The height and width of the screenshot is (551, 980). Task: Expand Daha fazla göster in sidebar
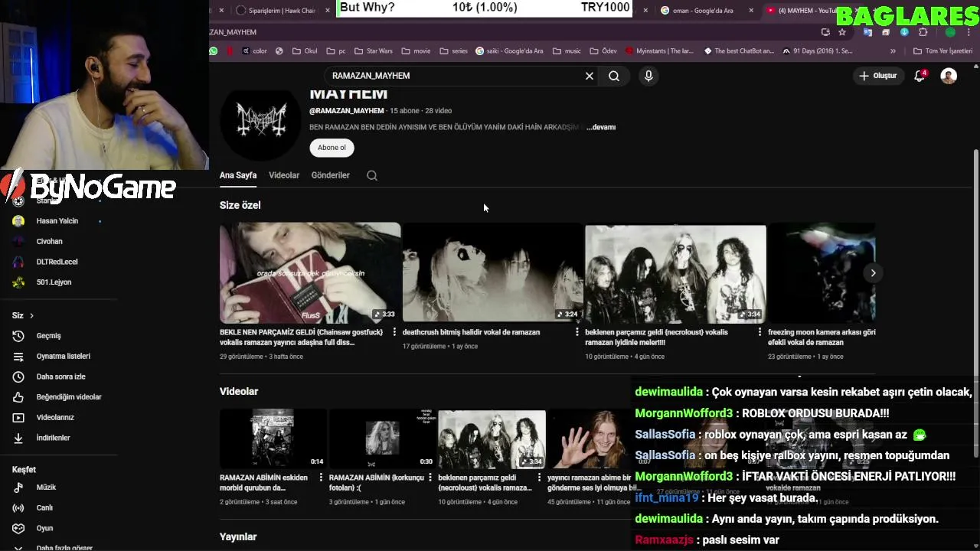click(64, 547)
